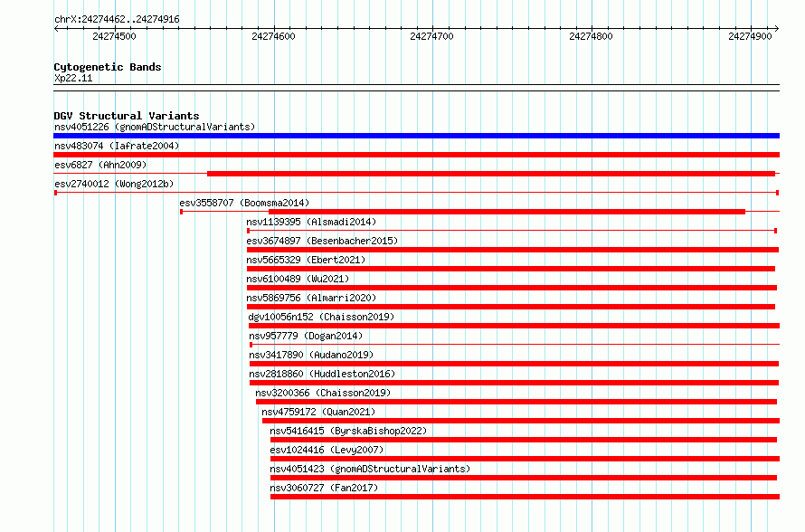Click the nsv4051423 red variant bar
805x532 pixels.
[524, 478]
